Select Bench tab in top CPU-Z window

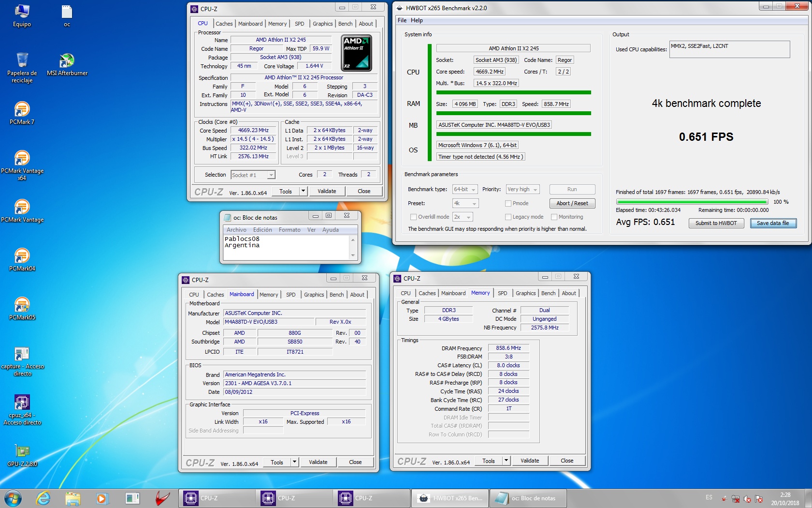345,24
